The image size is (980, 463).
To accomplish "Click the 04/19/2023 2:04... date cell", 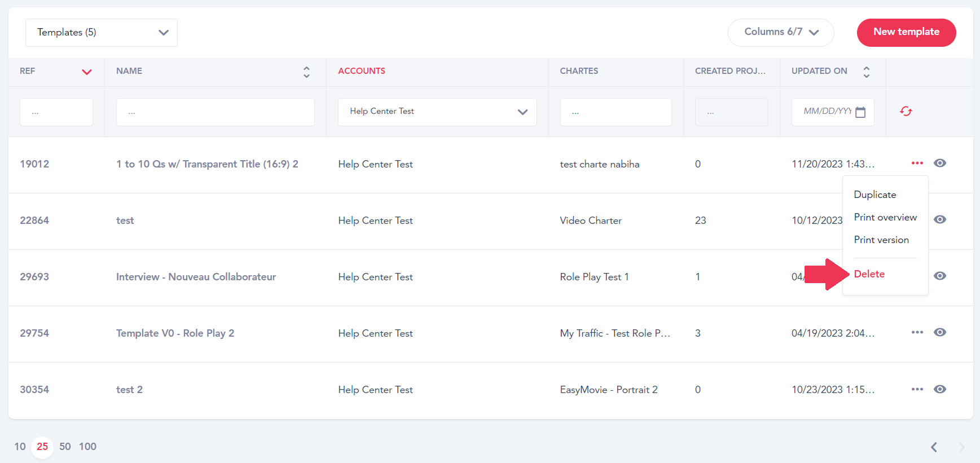I will (833, 333).
